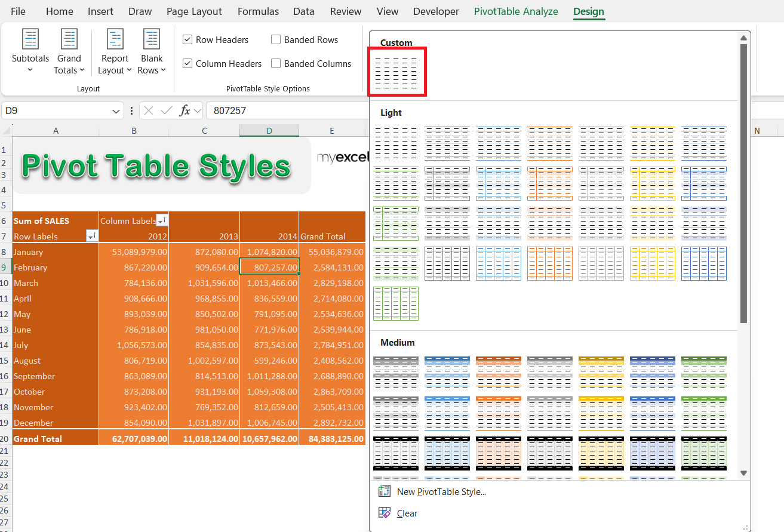Click the New PivotTable Style icon
The image size is (784, 532).
coord(385,491)
